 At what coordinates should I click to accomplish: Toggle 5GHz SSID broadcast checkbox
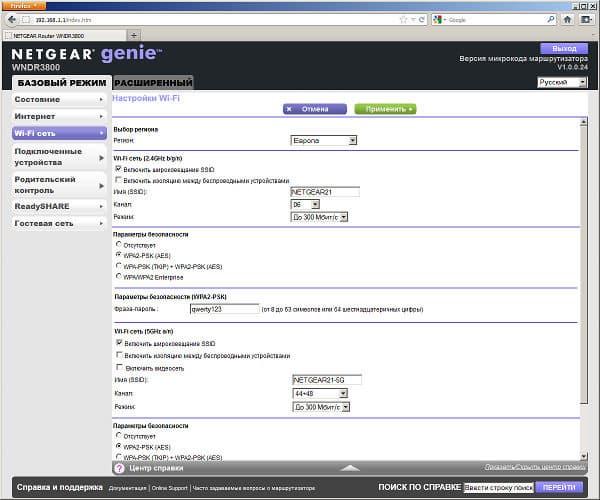(119, 342)
